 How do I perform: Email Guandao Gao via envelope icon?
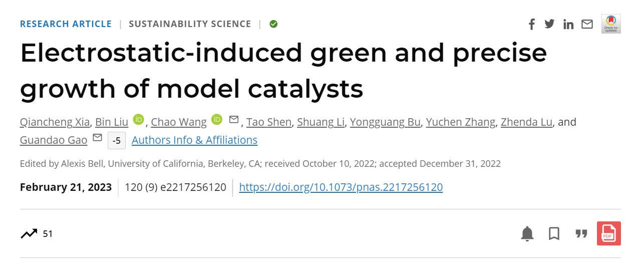[98, 137]
